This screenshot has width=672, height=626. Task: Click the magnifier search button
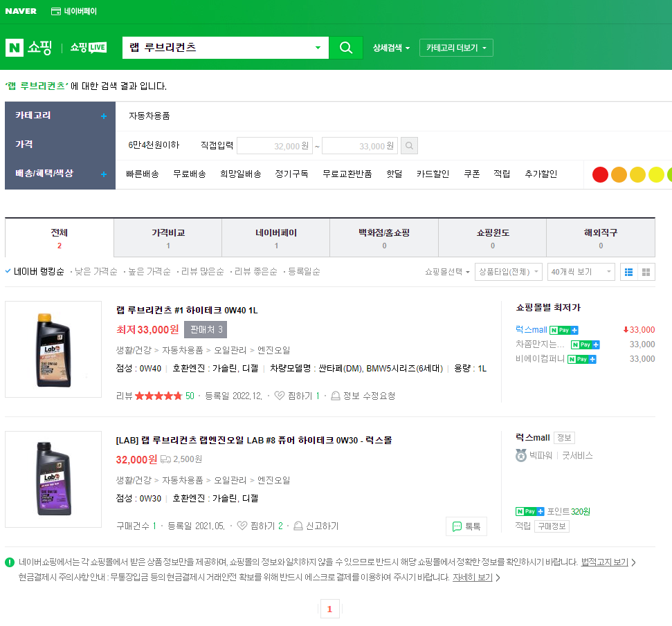coord(346,48)
